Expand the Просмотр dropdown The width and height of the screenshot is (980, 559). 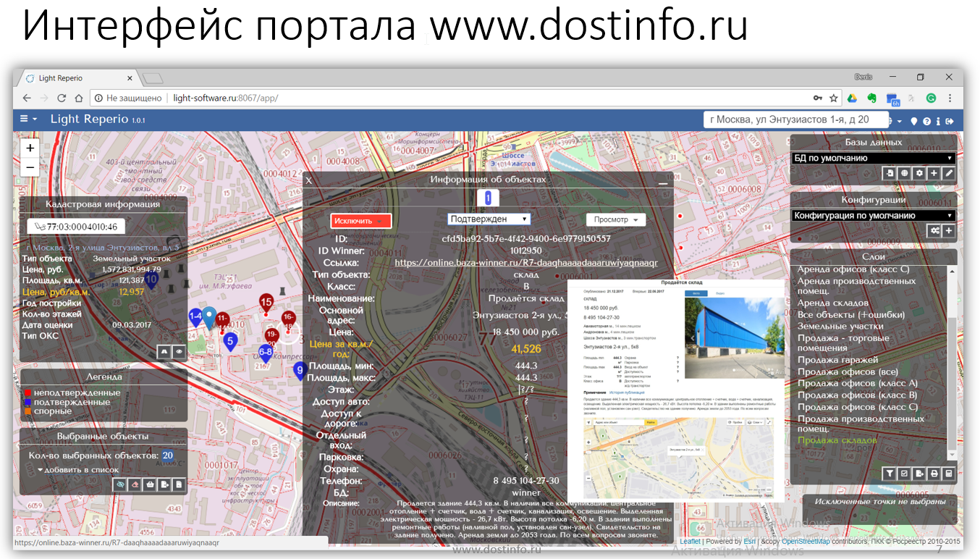click(615, 220)
